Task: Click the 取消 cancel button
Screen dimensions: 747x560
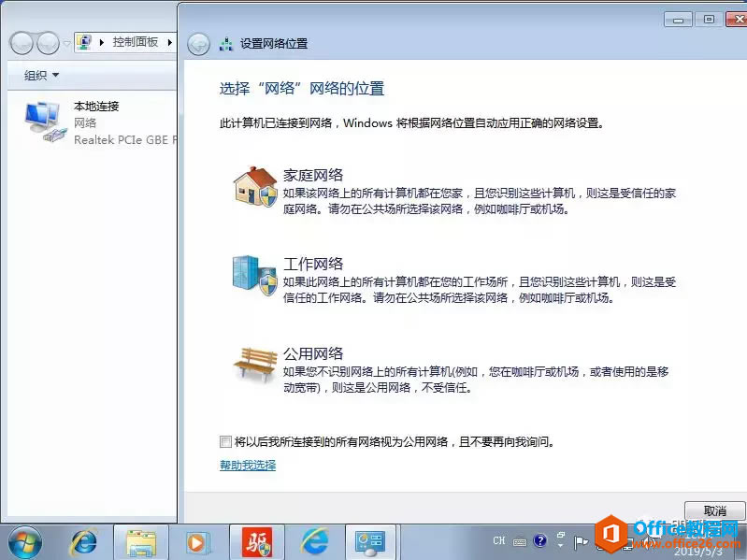Action: coord(714,511)
